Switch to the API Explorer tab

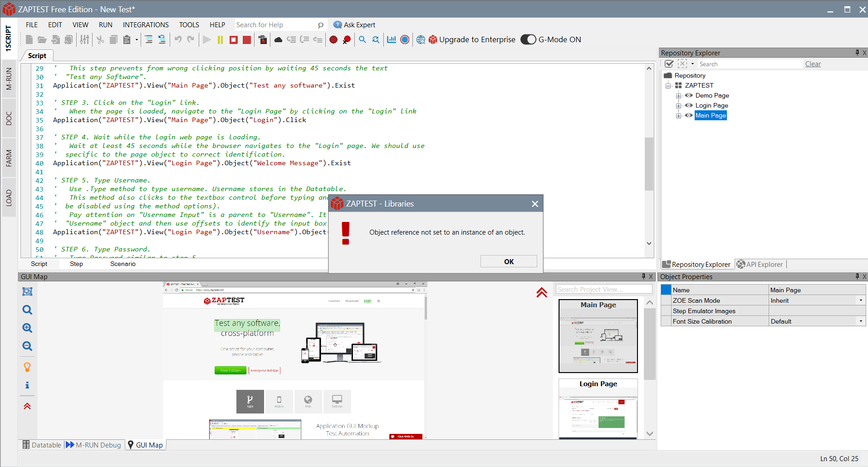click(760, 265)
